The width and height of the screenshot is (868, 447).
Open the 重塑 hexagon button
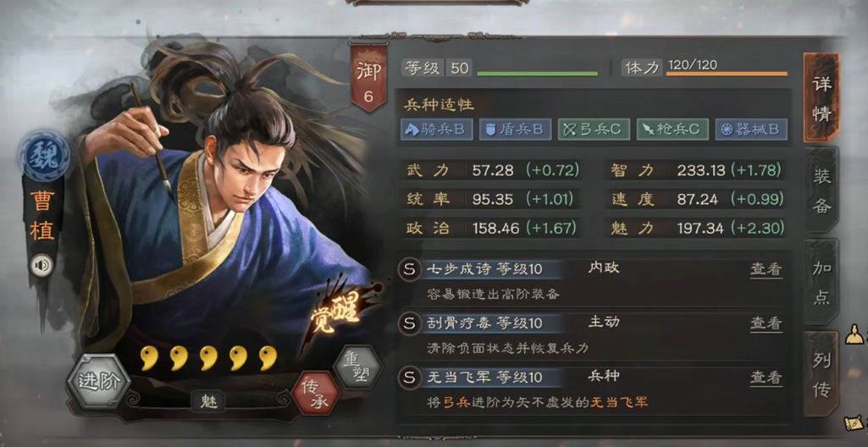(358, 367)
